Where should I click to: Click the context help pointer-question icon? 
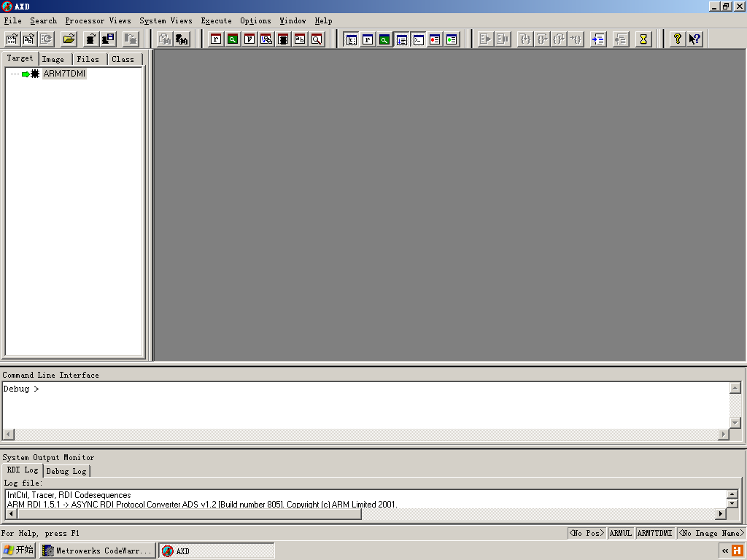pos(694,39)
